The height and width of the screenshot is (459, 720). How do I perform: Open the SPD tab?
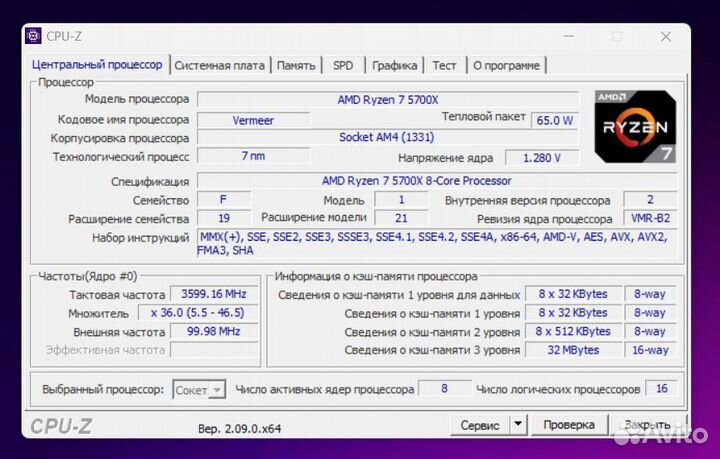pyautogui.click(x=343, y=66)
